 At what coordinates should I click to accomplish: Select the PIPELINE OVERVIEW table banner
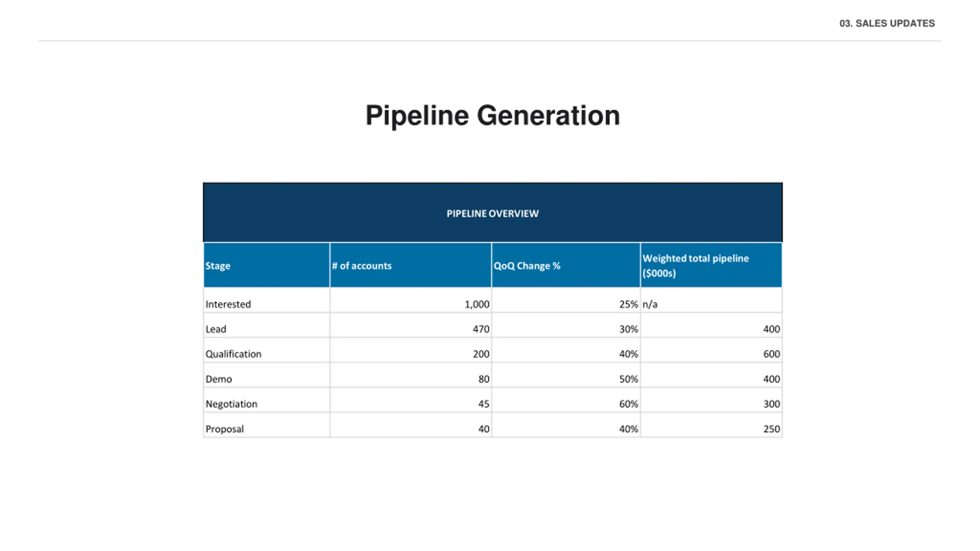pos(492,213)
